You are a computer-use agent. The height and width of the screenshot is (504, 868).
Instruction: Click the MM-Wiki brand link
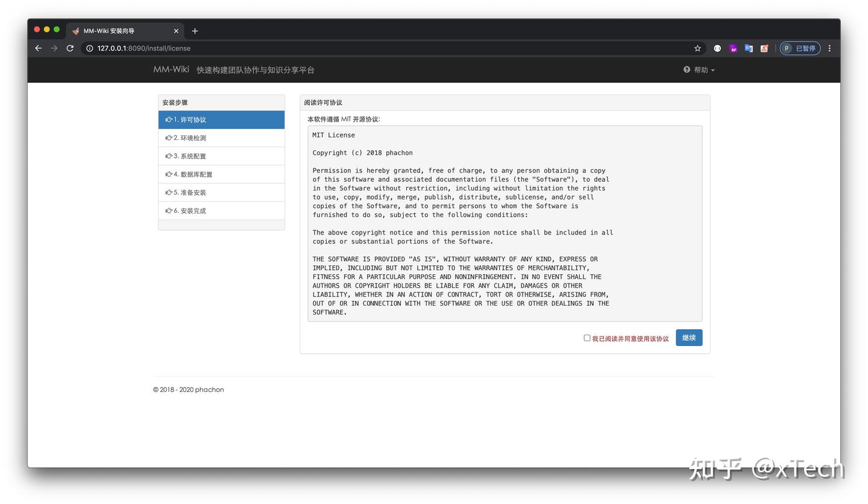tap(171, 69)
